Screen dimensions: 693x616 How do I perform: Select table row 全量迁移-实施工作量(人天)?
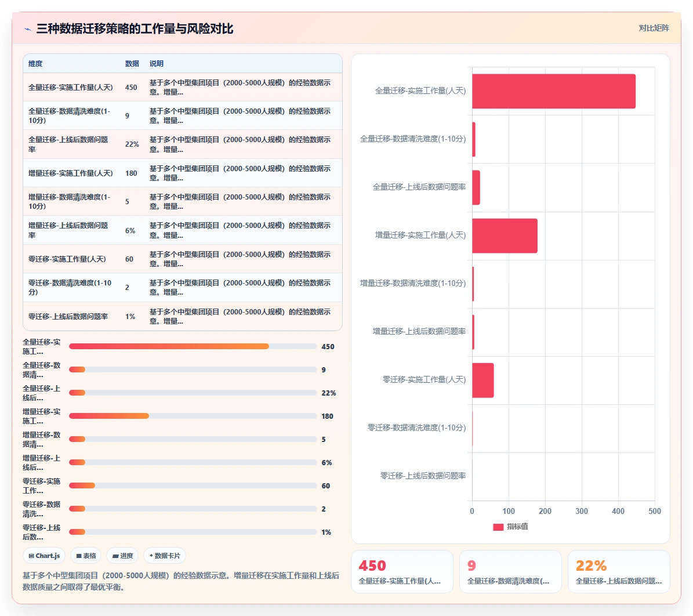(x=183, y=87)
